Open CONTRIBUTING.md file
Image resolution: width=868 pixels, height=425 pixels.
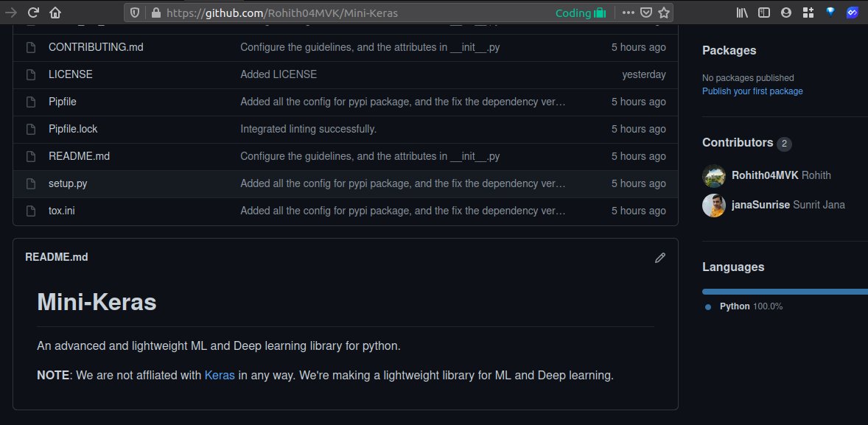tap(96, 48)
